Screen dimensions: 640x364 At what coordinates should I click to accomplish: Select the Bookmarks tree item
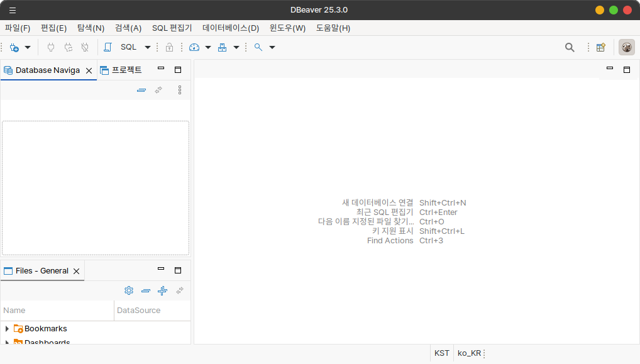[45, 329]
